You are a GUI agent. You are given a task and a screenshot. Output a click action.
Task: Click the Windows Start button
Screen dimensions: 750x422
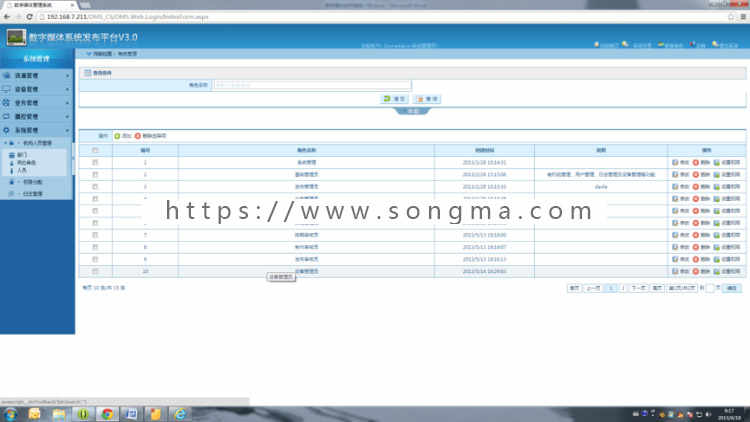[11, 414]
